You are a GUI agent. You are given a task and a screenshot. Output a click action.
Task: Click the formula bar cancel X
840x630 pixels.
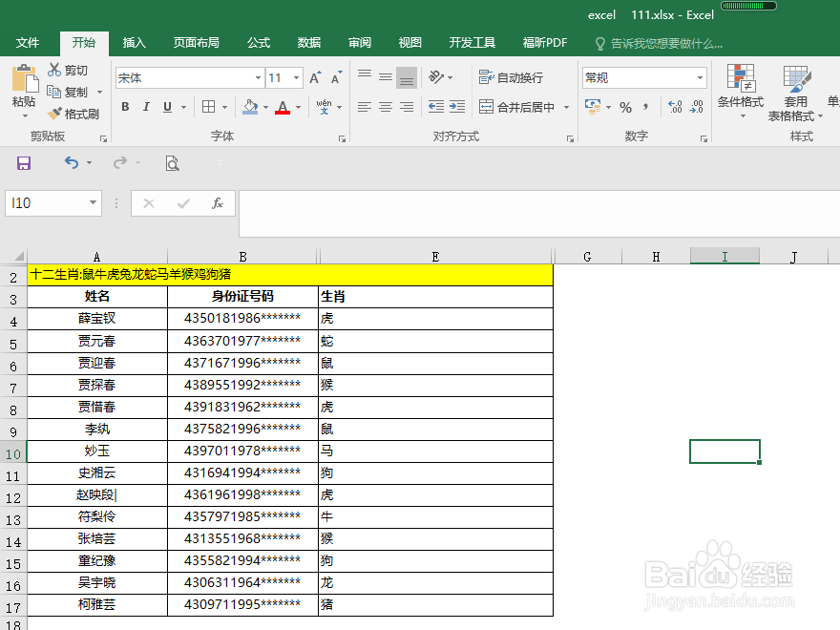coord(149,203)
